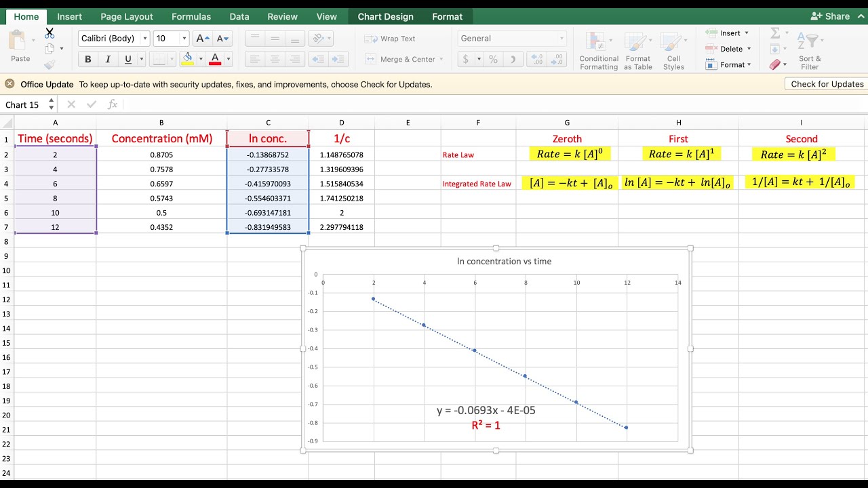Open Cell Styles gallery

coord(673,51)
